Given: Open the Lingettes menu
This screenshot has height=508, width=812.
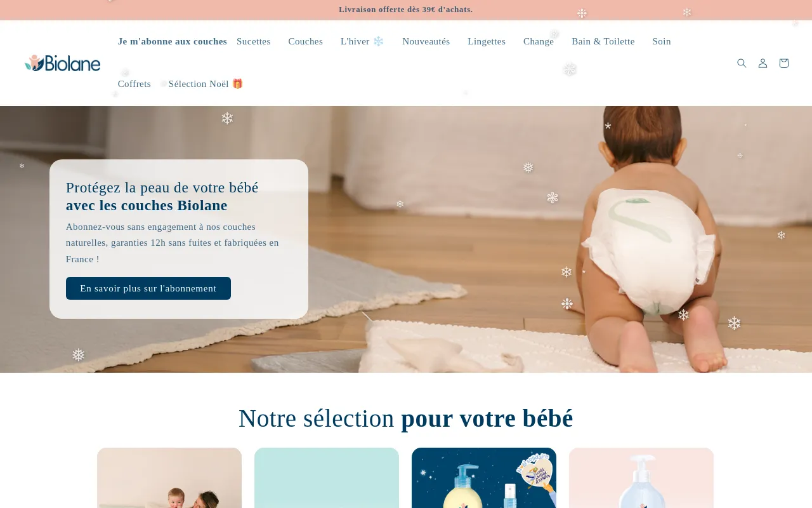Looking at the screenshot, I should [x=487, y=41].
